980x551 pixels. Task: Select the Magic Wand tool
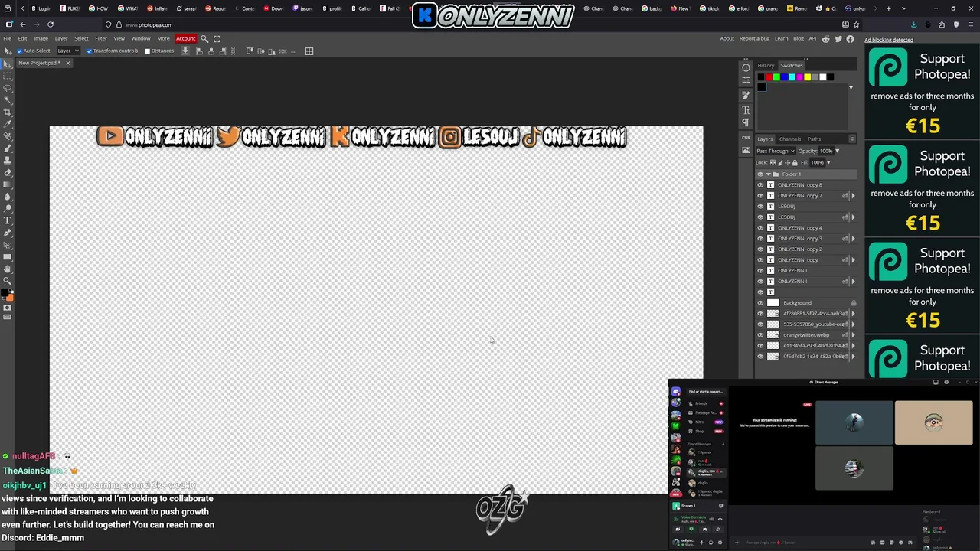tap(8, 100)
